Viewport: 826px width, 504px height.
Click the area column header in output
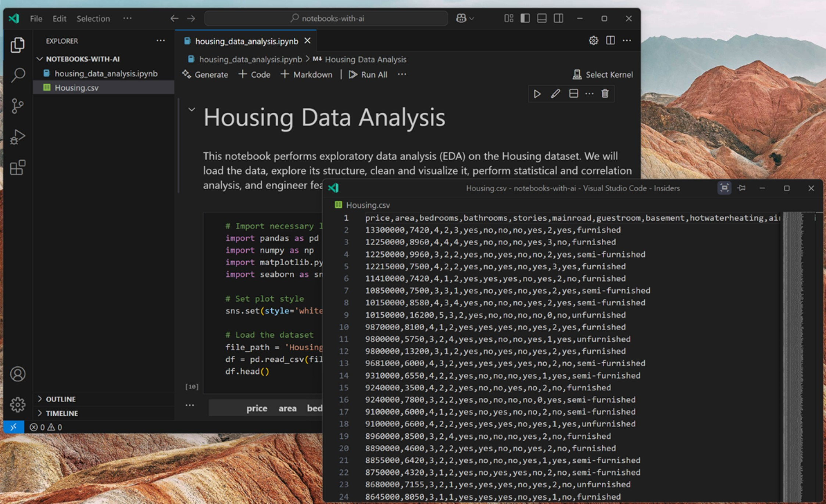[287, 408]
